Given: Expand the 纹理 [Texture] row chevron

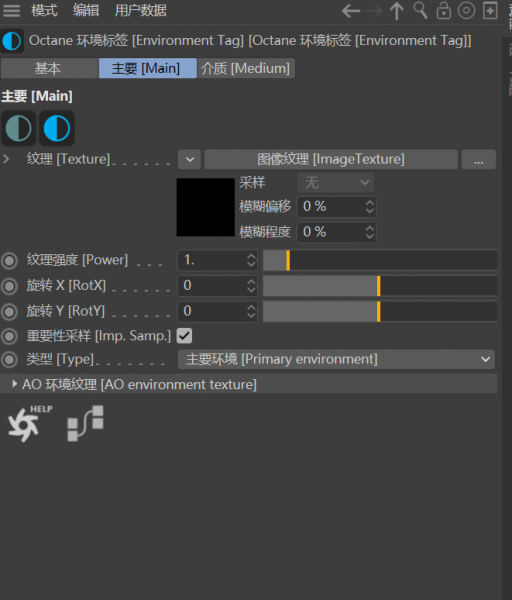Looking at the screenshot, I should 6,159.
